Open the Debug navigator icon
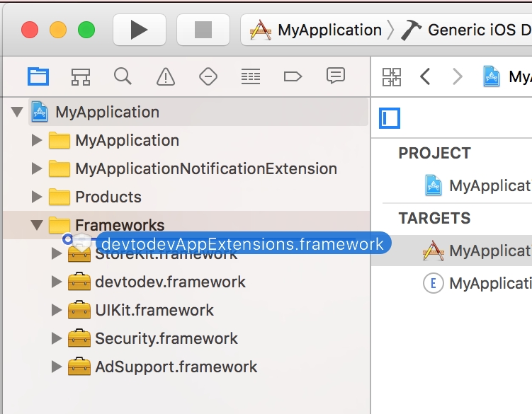This screenshot has width=532, height=414. (x=251, y=76)
